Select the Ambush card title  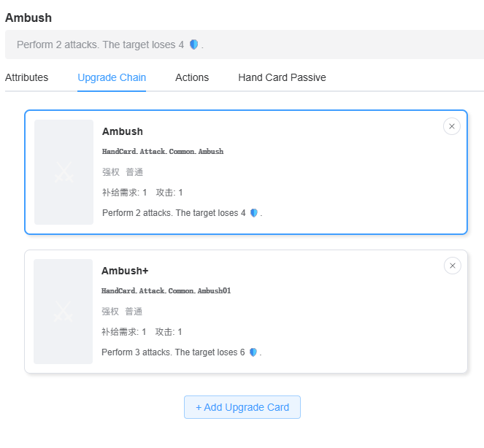coord(123,131)
